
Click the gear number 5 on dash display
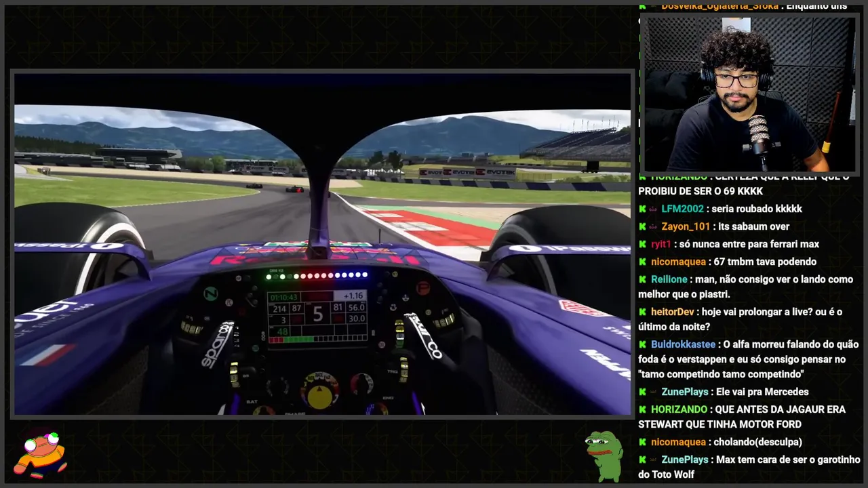pyautogui.click(x=318, y=314)
